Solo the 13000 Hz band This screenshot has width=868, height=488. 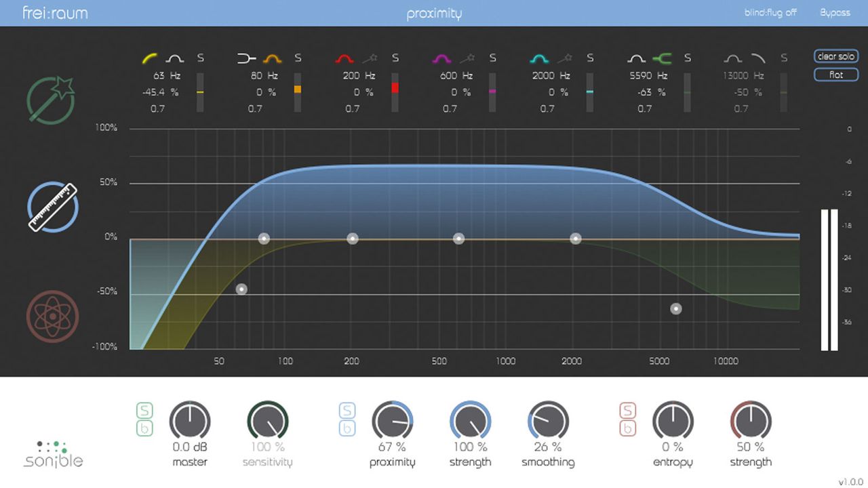[785, 58]
